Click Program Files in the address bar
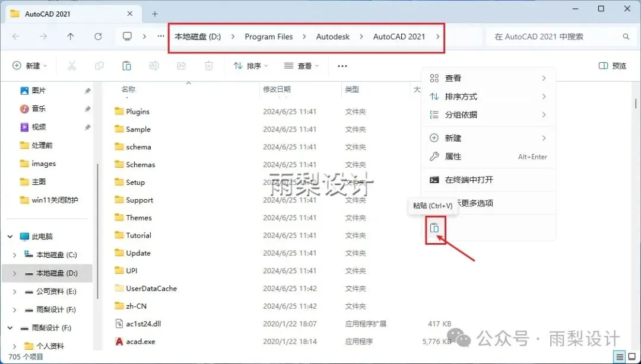This screenshot has width=641, height=364. (269, 37)
